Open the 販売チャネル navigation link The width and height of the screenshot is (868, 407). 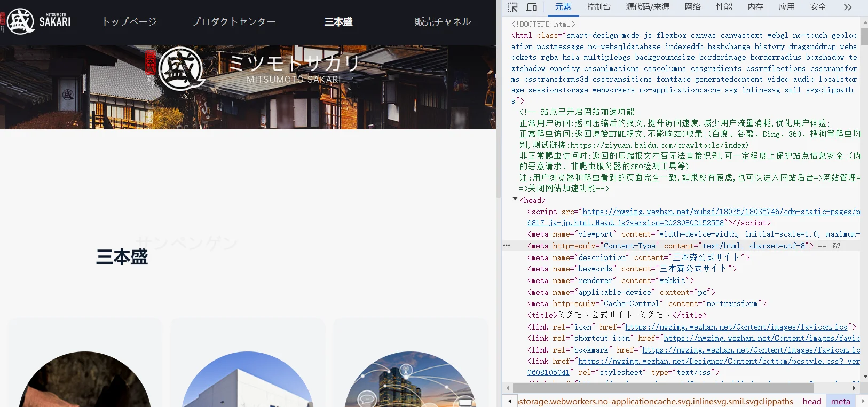click(x=443, y=22)
